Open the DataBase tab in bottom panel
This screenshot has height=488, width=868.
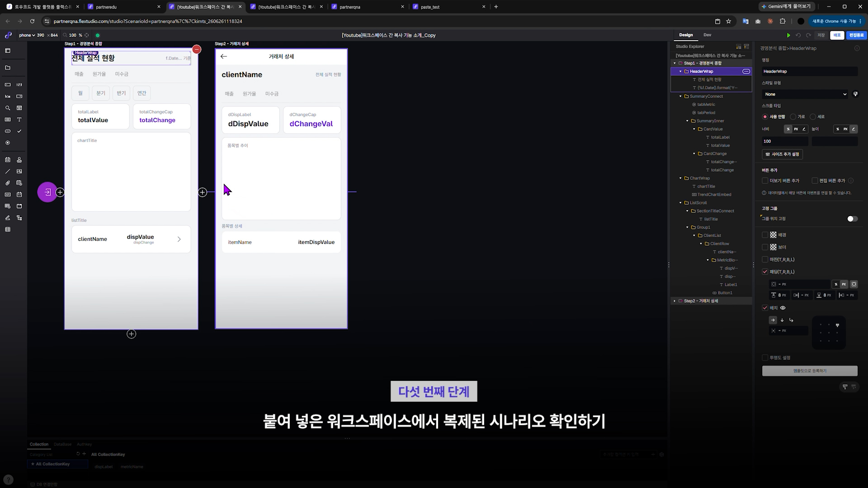coord(62,444)
